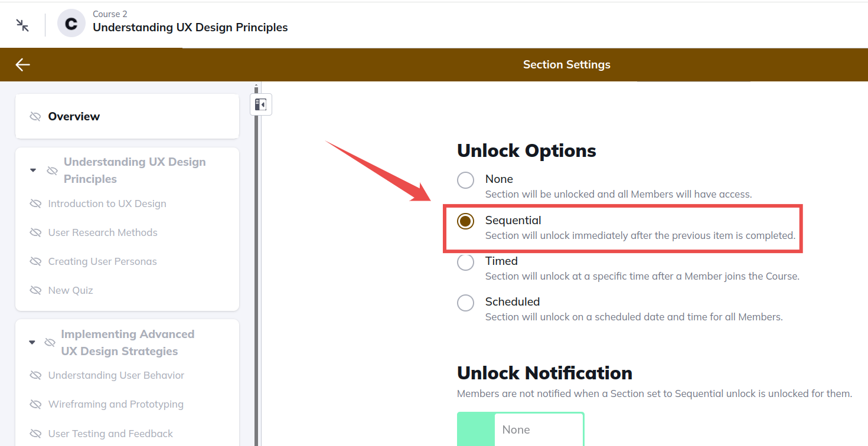This screenshot has height=446, width=868.
Task: Click the course avatar circle with letter C
Action: 71,24
